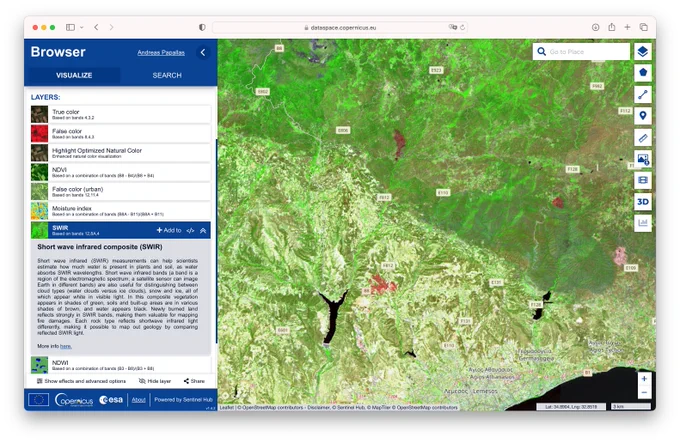Open a new tab with plus icon

[x=627, y=27]
